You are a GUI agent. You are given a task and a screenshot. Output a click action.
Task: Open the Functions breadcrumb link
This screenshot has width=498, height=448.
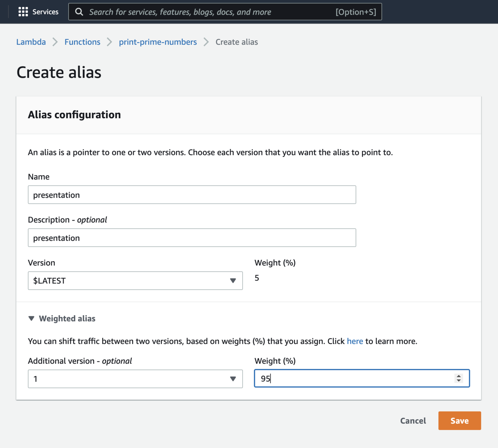[82, 42]
